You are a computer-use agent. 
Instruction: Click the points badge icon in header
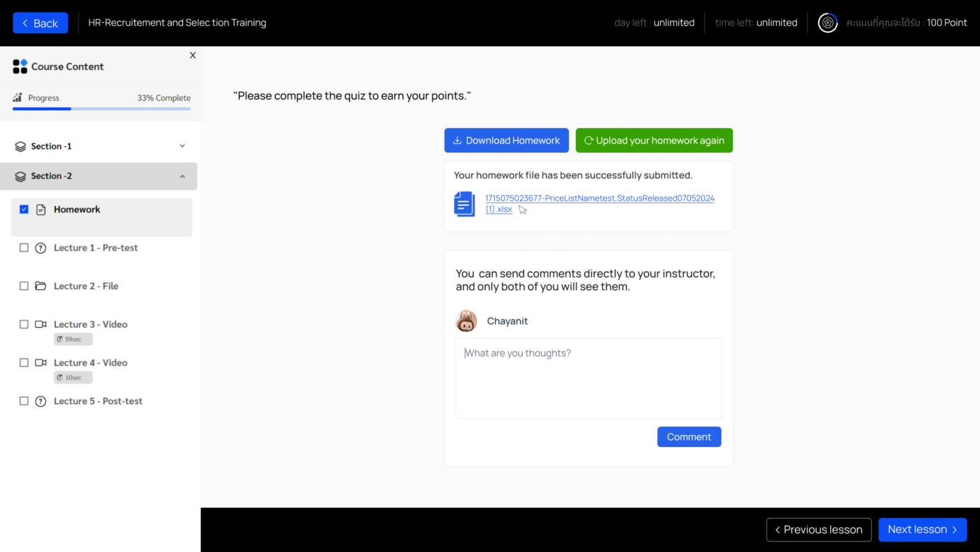[827, 23]
